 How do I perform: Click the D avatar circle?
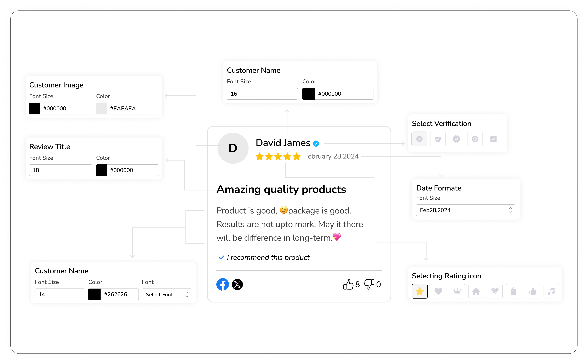coord(233,148)
